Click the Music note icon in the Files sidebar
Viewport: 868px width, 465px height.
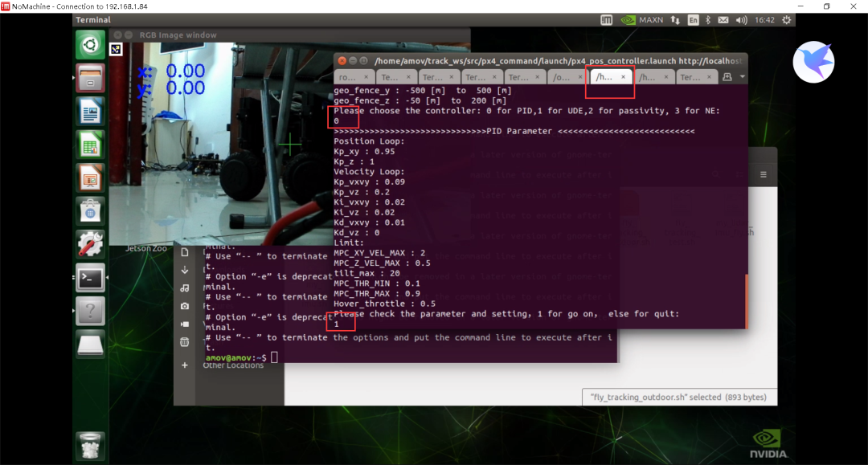(185, 288)
